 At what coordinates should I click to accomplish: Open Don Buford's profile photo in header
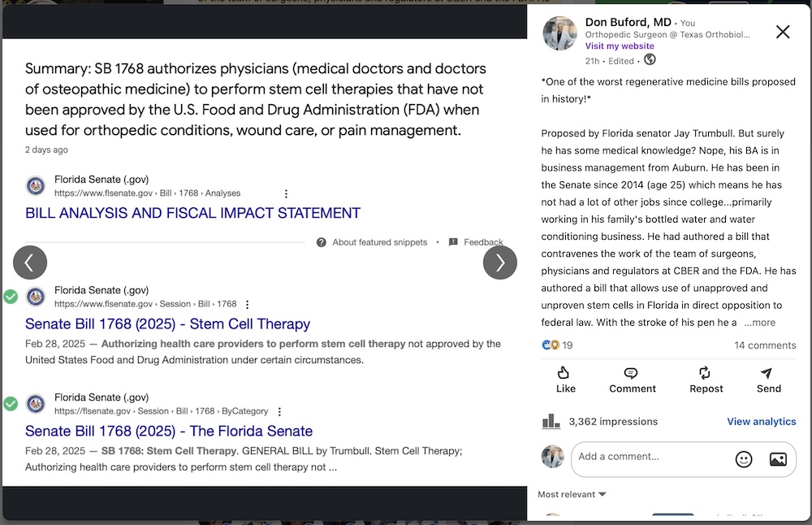[559, 33]
